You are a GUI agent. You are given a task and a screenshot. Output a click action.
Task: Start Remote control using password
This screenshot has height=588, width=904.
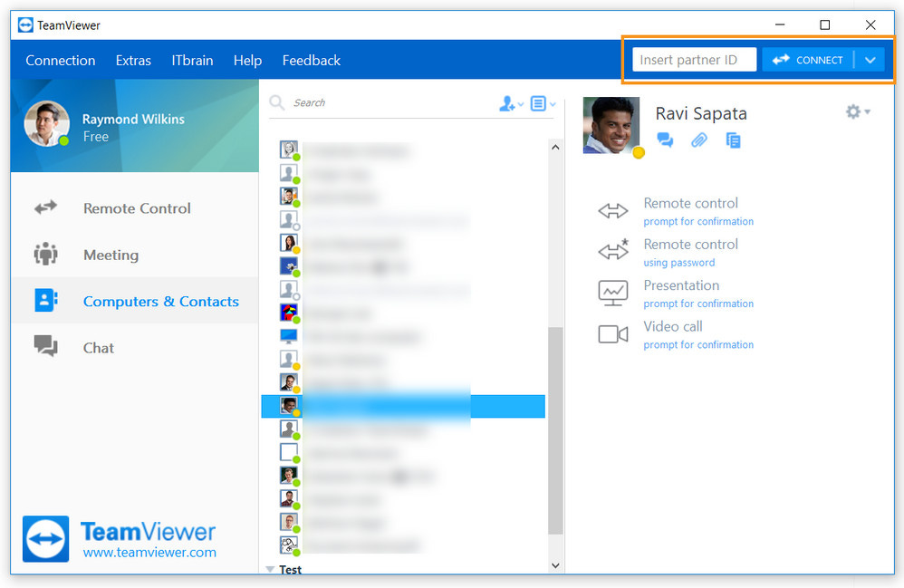pyautogui.click(x=668, y=253)
